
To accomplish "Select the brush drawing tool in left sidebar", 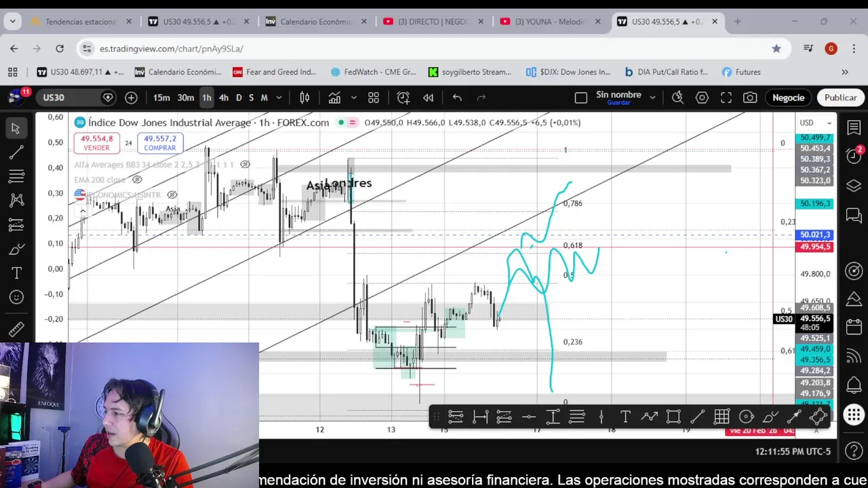I will point(16,249).
